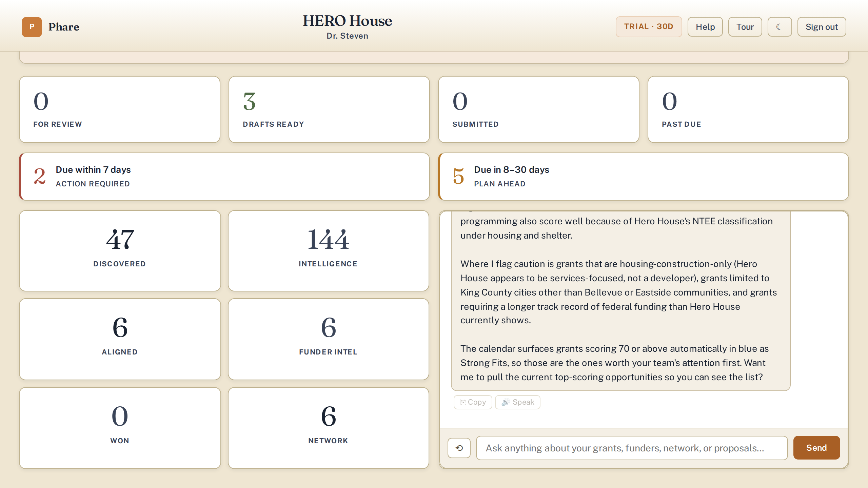Open the Intelligence tile
868x488 pixels.
point(329,251)
